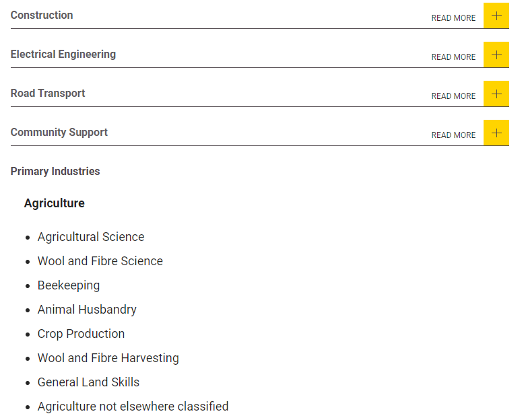Collapse the Primary Industries section heading

[x=55, y=171]
